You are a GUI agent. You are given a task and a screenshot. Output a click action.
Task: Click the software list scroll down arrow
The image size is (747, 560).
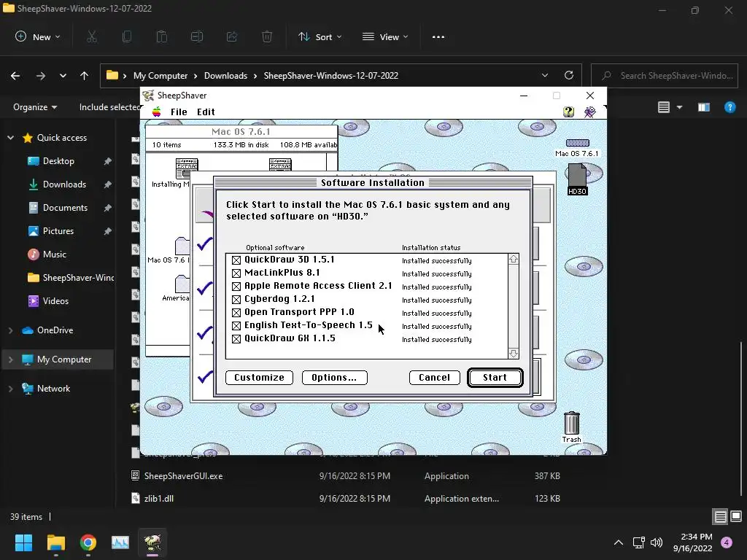click(514, 354)
